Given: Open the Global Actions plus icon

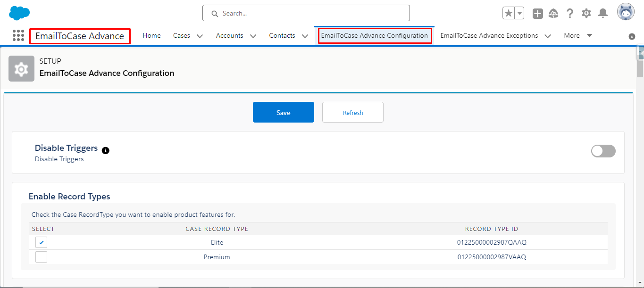Looking at the screenshot, I should (x=538, y=14).
